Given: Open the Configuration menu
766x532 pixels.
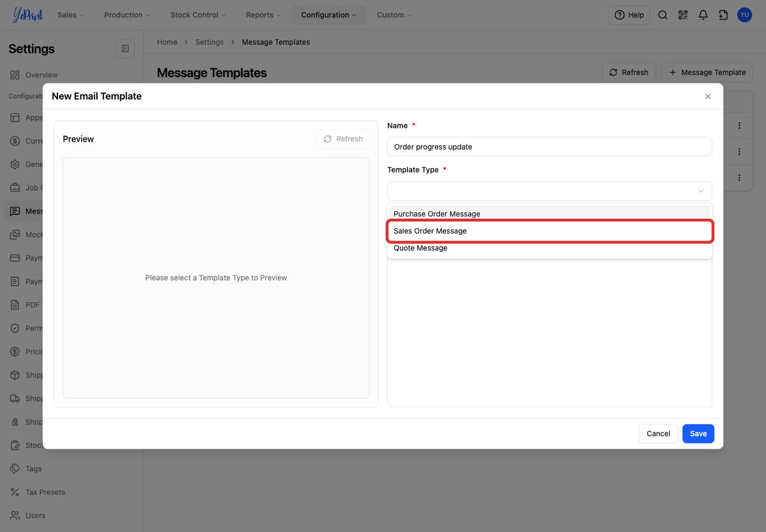Looking at the screenshot, I should [329, 15].
